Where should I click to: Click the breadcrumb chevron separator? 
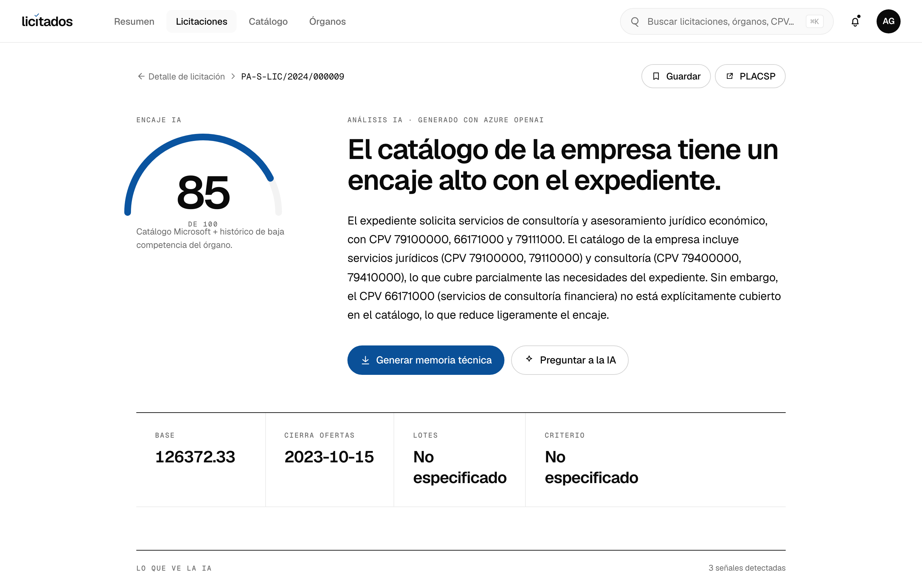click(x=233, y=76)
